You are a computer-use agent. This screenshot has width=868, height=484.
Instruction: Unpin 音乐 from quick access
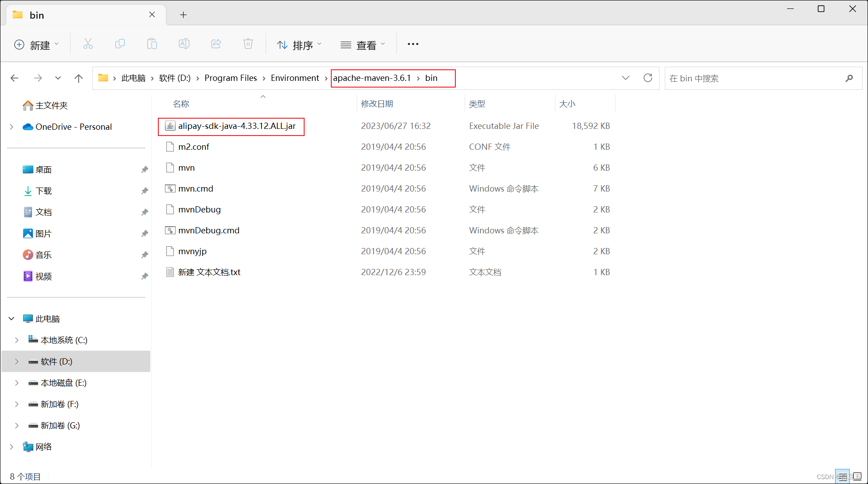click(145, 255)
